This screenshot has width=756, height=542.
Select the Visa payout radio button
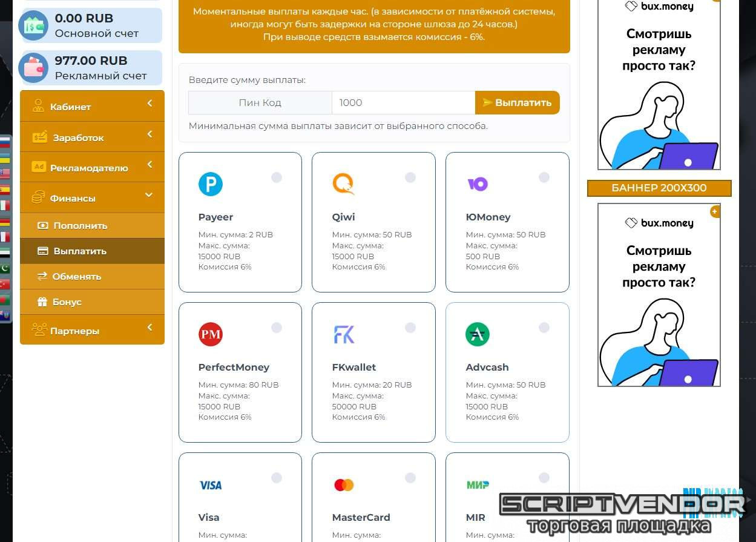(277, 478)
